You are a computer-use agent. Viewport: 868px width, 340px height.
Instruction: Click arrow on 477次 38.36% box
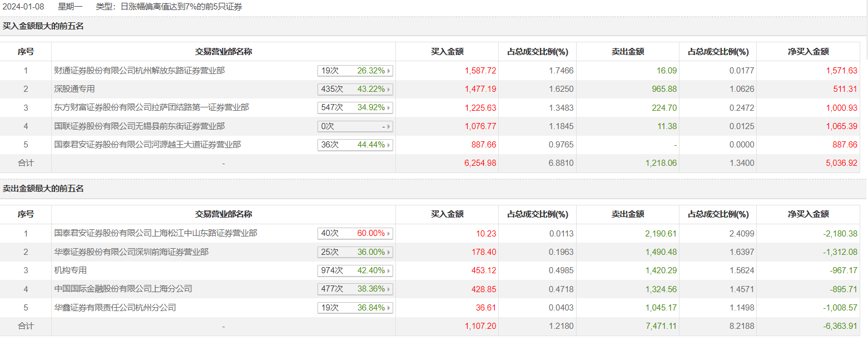(389, 289)
